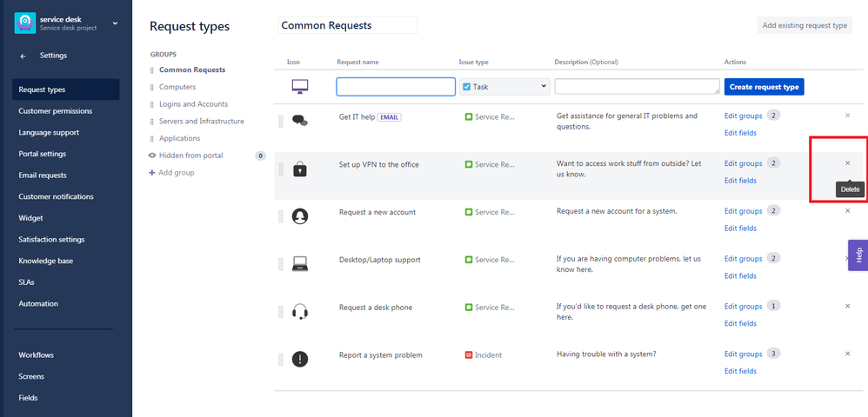Click the Request a new account drag handle
The height and width of the screenshot is (417, 868).
(281, 216)
